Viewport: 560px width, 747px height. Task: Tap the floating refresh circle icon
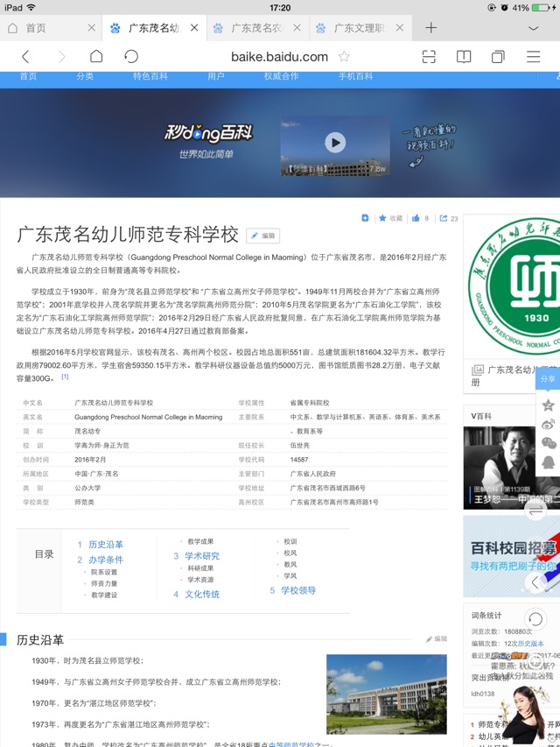[535, 619]
